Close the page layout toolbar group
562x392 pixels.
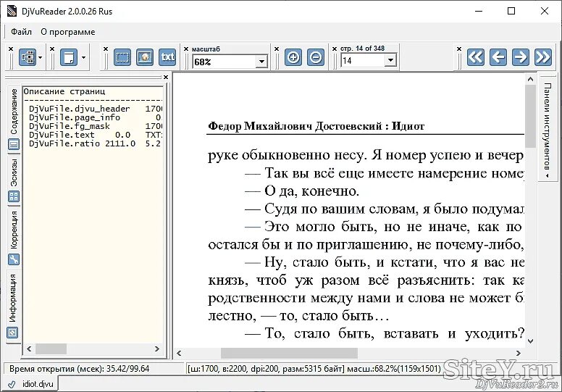click(52, 49)
